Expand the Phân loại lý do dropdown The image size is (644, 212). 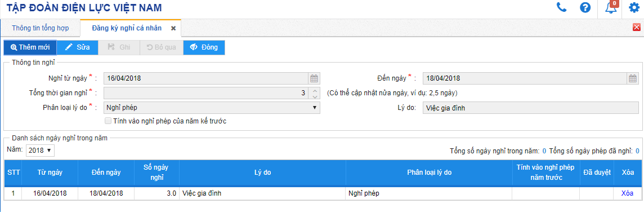(x=212, y=108)
